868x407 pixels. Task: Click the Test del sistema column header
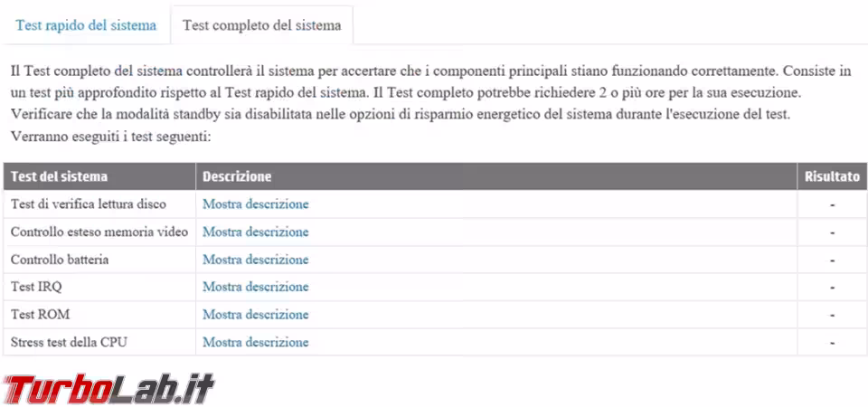[59, 177]
